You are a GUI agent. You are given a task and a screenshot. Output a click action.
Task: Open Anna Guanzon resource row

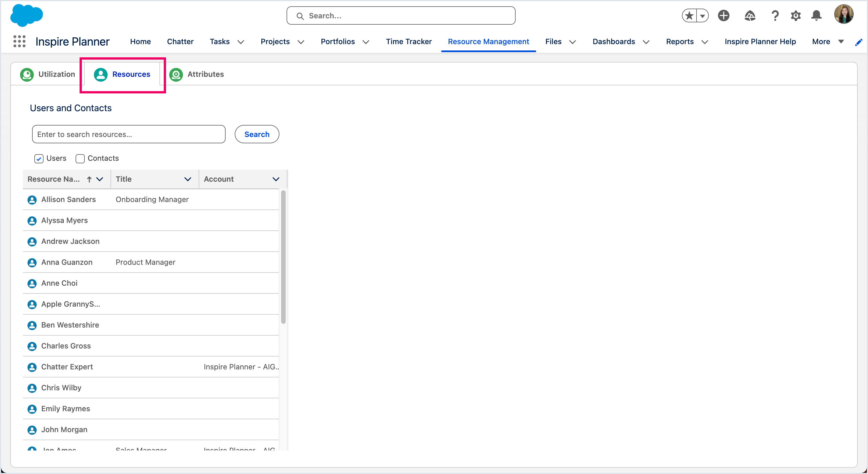(x=151, y=263)
